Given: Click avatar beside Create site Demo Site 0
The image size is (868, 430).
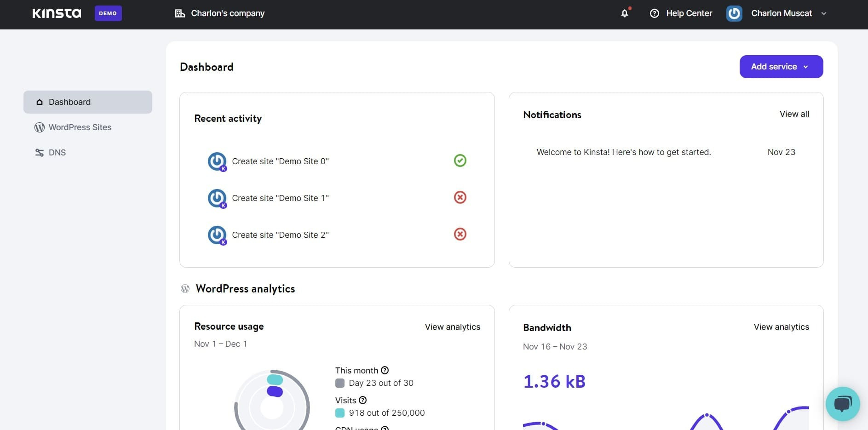Looking at the screenshot, I should (217, 161).
